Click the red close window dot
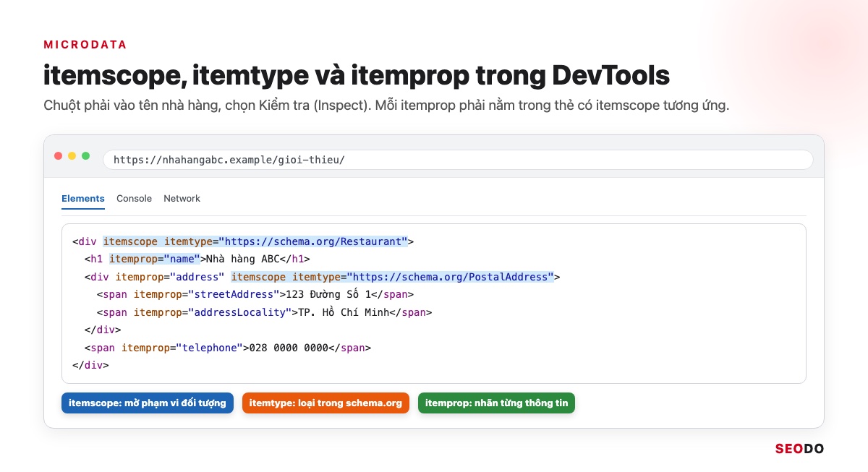The image size is (868, 472). (x=59, y=156)
